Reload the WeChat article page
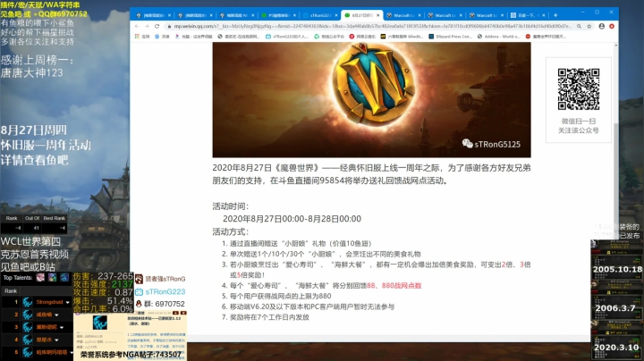The height and width of the screenshot is (361, 644). (157, 26)
